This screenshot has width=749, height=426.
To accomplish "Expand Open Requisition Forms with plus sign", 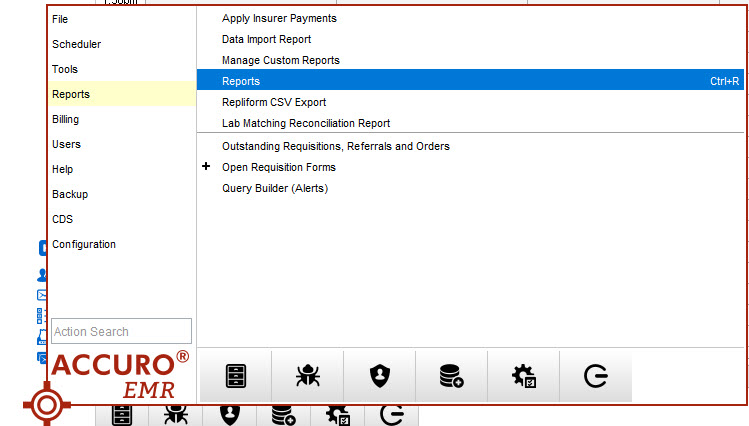I will tap(206, 167).
